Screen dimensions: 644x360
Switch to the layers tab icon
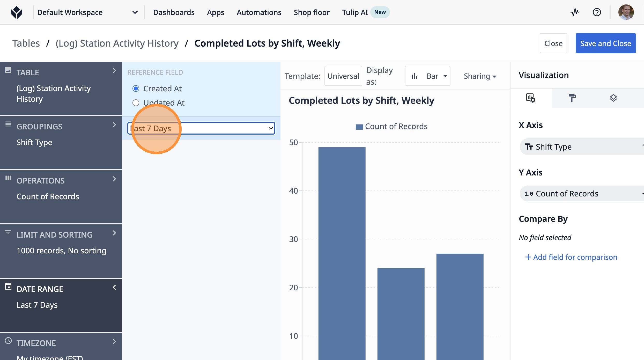pyautogui.click(x=613, y=98)
